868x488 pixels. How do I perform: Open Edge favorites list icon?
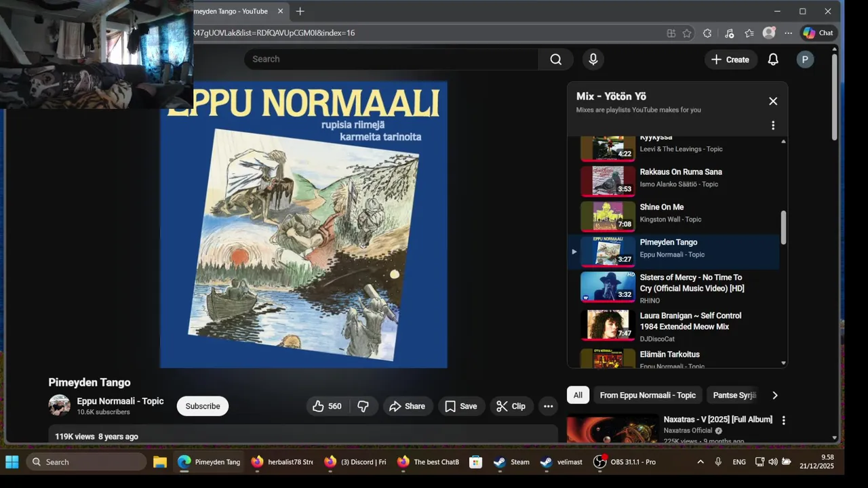pos(749,33)
